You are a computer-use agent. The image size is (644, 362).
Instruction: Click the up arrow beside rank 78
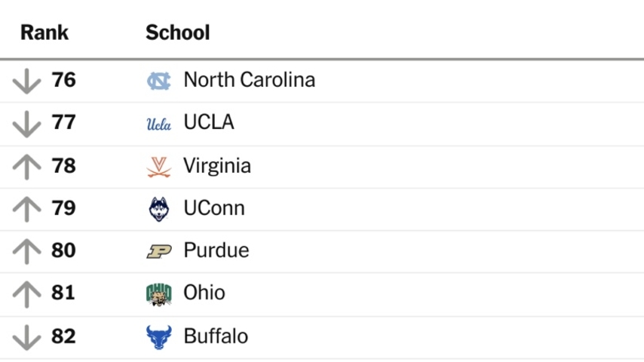coord(26,167)
